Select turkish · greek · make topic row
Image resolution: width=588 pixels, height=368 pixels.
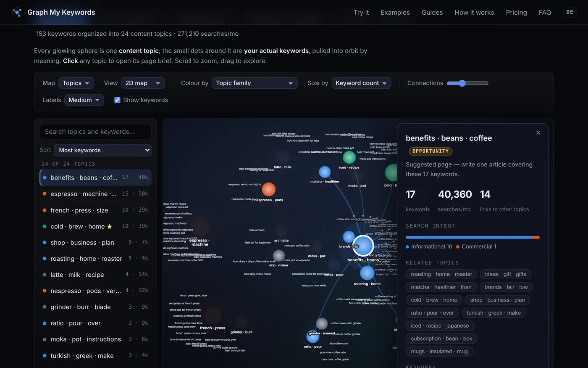click(x=95, y=356)
